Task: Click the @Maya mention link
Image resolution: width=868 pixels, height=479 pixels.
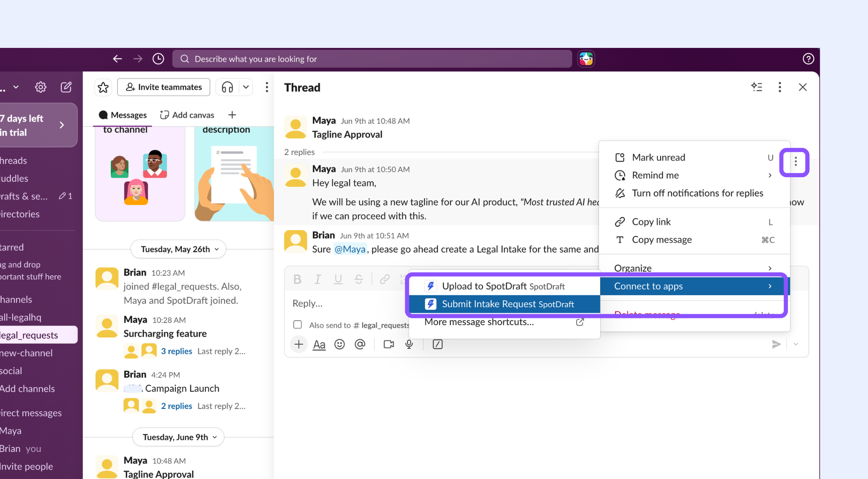Action: (x=350, y=249)
